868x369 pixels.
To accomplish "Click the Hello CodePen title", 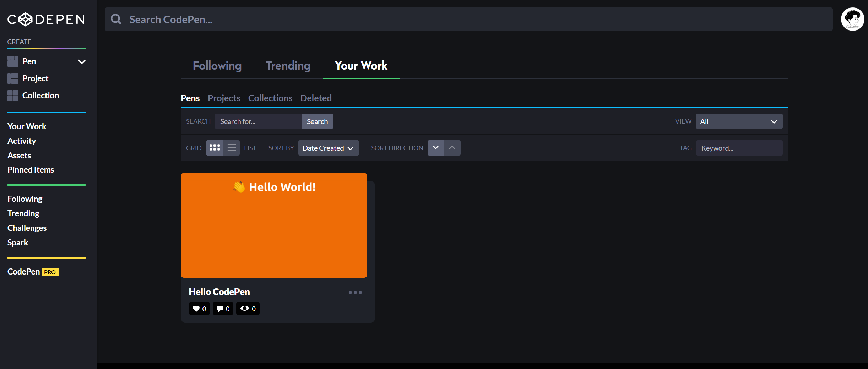I will (x=219, y=292).
